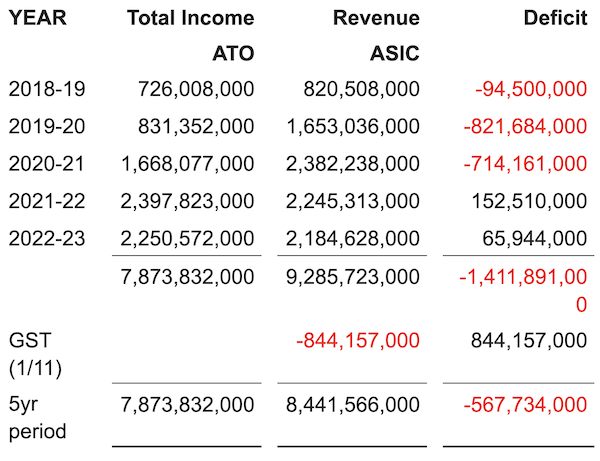The image size is (600, 461).
Task: Select the Total Income column header
Action: (190, 18)
